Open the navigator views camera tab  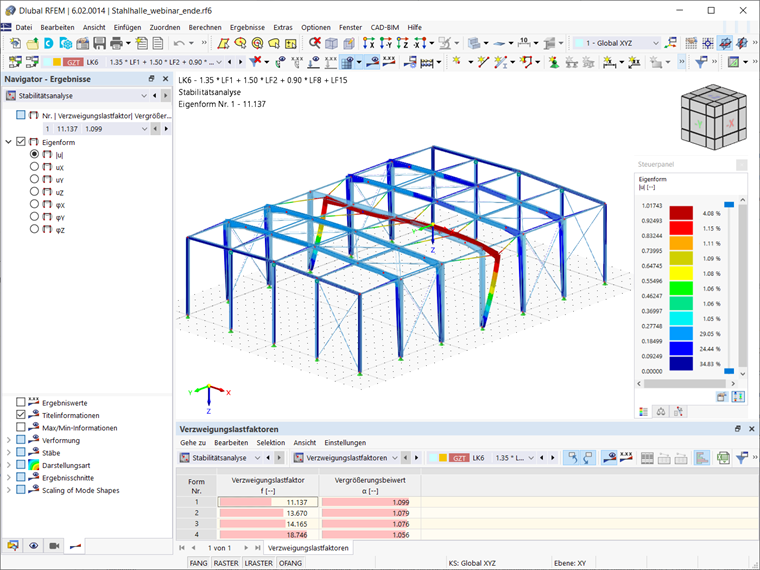point(54,546)
